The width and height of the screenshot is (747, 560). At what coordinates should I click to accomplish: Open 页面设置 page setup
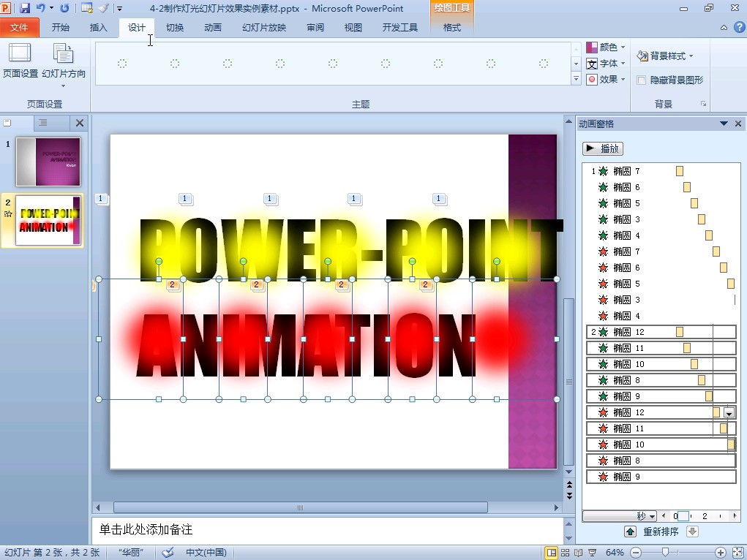coord(20,61)
